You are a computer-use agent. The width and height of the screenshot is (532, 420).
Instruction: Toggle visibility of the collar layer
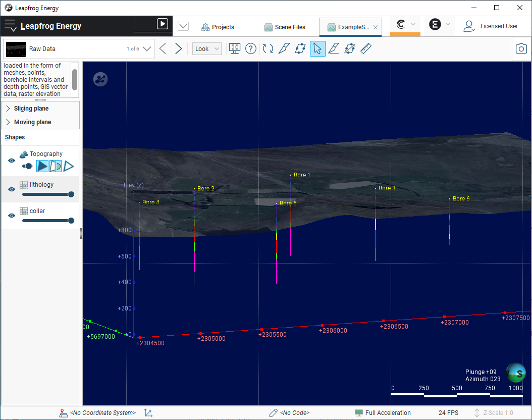pyautogui.click(x=12, y=216)
